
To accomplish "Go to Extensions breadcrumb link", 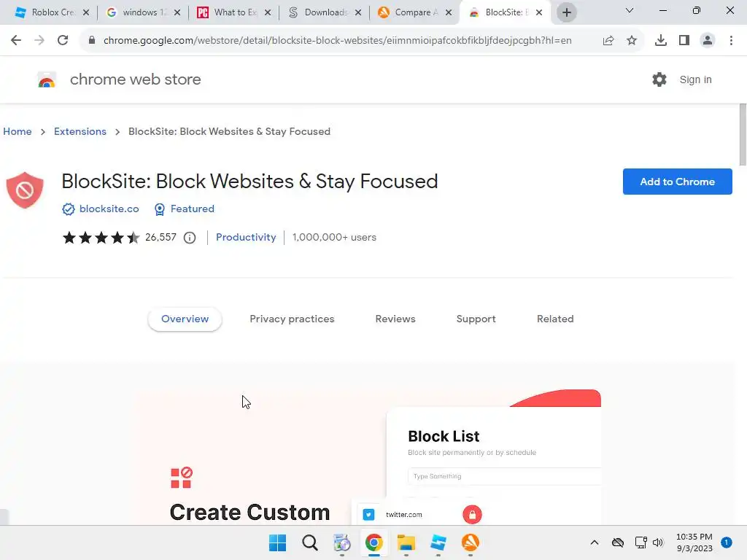I will click(x=80, y=131).
